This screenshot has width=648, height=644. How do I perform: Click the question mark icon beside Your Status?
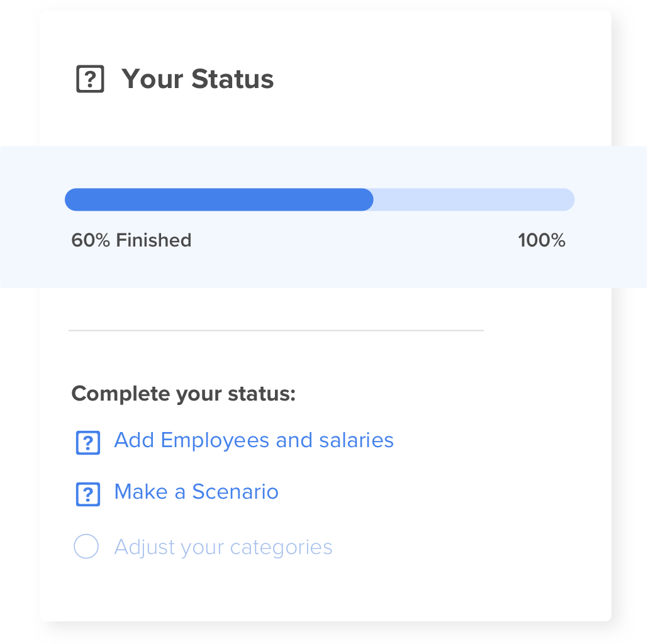pyautogui.click(x=90, y=80)
